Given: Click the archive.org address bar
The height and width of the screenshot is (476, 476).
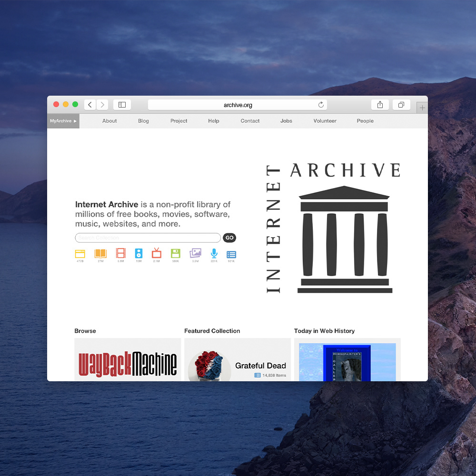Looking at the screenshot, I should (238, 105).
